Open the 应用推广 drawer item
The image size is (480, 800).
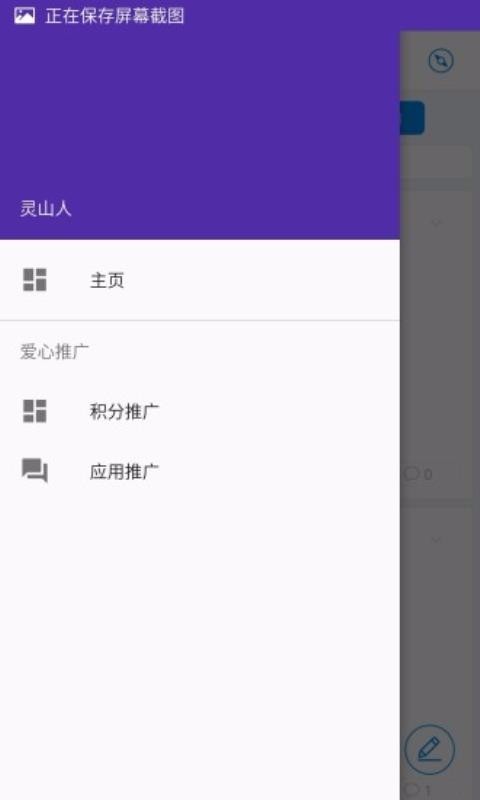pyautogui.click(x=199, y=471)
